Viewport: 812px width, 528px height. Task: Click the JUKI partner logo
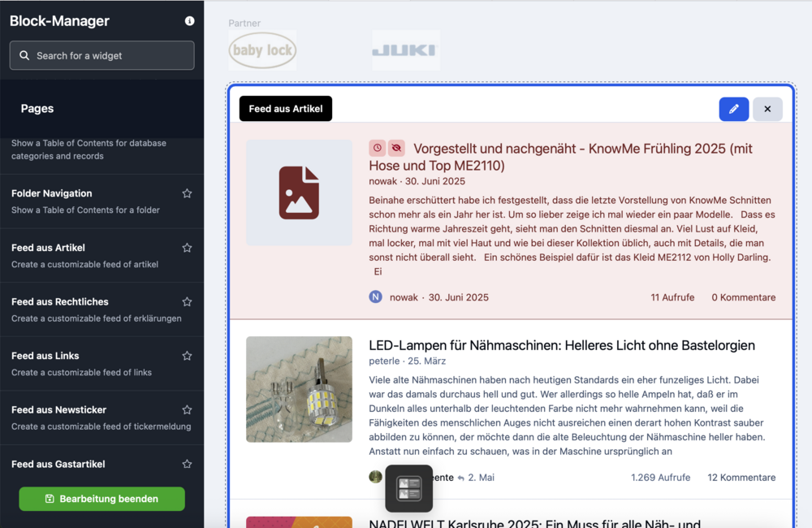(406, 50)
